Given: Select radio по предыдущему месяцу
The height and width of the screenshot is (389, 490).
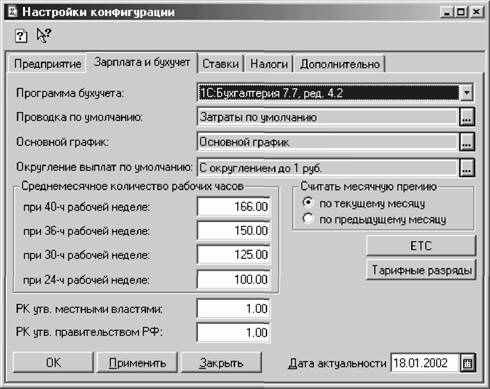Looking at the screenshot, I should pyautogui.click(x=308, y=219).
